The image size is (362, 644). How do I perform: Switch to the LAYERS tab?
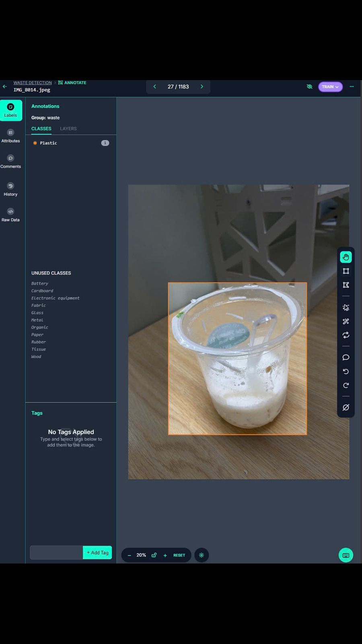coord(68,129)
